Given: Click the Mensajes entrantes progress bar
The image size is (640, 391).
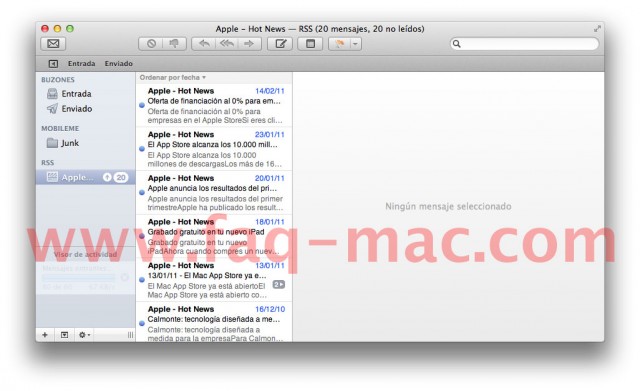Looking at the screenshot, I should coord(79,278).
